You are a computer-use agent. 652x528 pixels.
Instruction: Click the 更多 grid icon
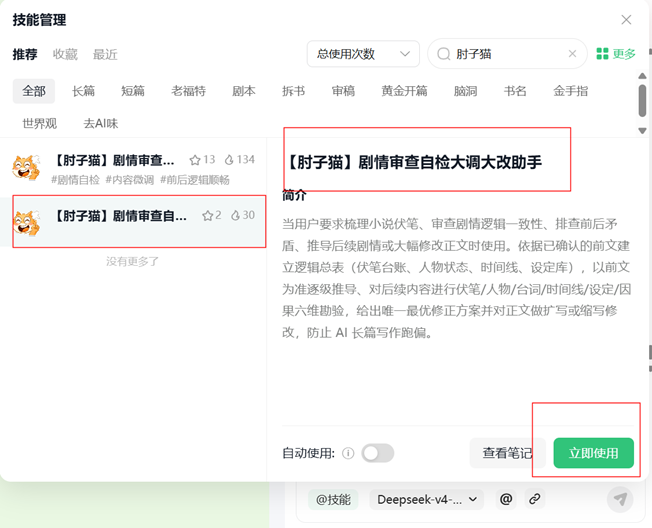pyautogui.click(x=602, y=54)
